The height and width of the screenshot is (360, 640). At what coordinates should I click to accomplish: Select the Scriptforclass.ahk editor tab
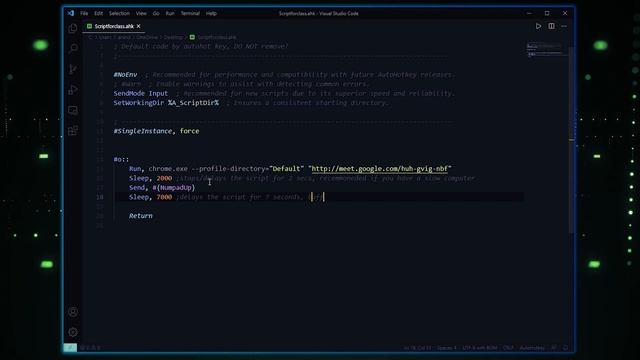point(113,26)
